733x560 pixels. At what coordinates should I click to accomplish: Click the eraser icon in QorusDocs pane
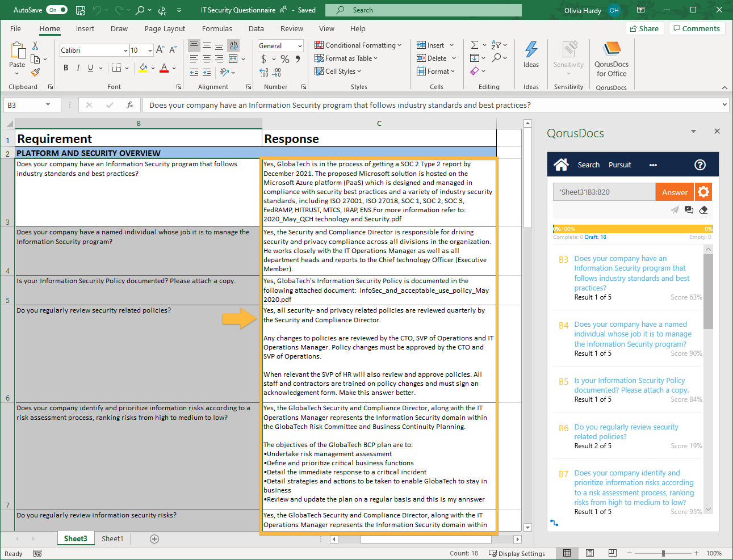pos(703,210)
